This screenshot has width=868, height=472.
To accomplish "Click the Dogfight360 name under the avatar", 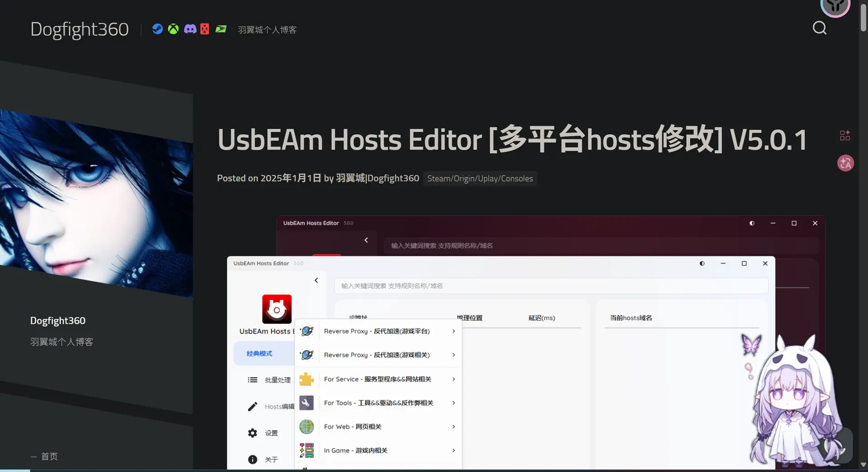I will [x=58, y=321].
